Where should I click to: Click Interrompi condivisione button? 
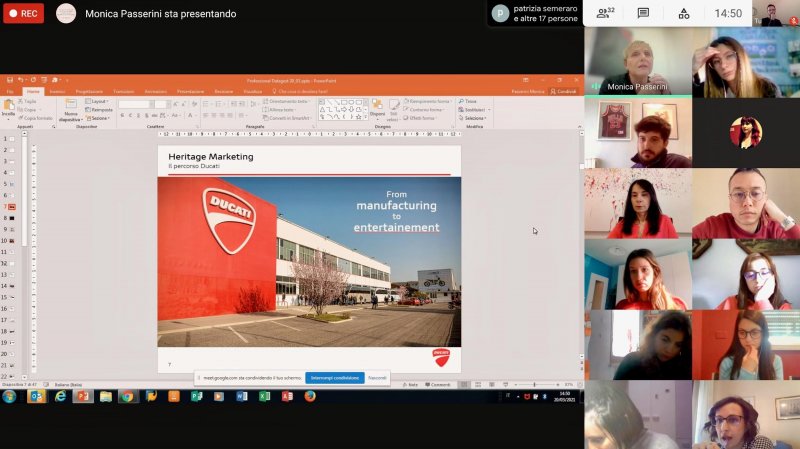coord(335,378)
